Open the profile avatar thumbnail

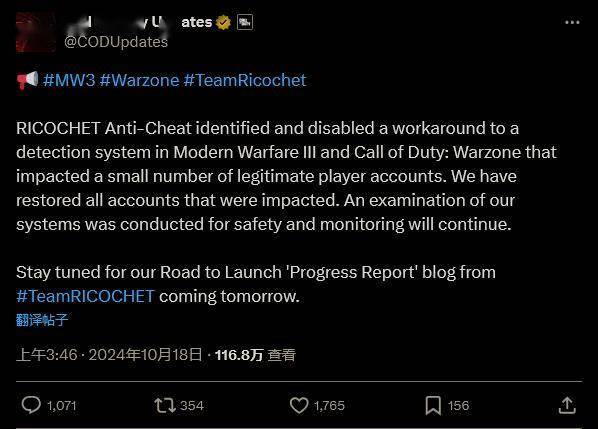click(x=35, y=32)
